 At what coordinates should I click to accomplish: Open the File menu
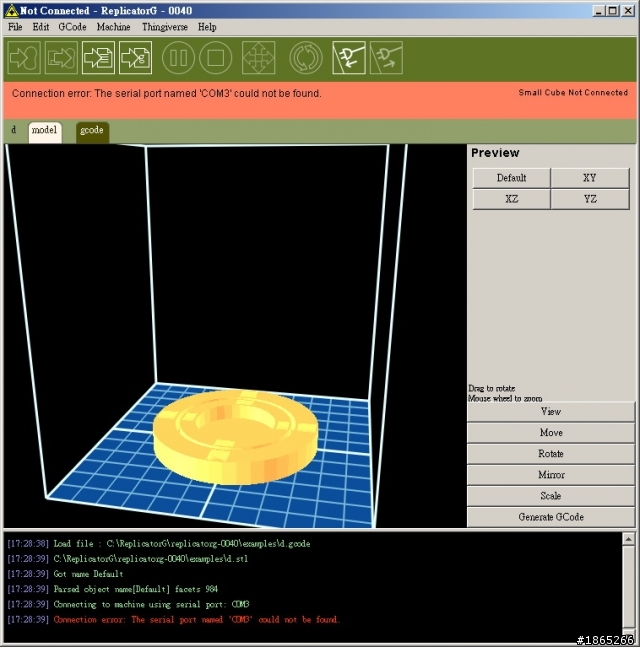tap(15, 27)
